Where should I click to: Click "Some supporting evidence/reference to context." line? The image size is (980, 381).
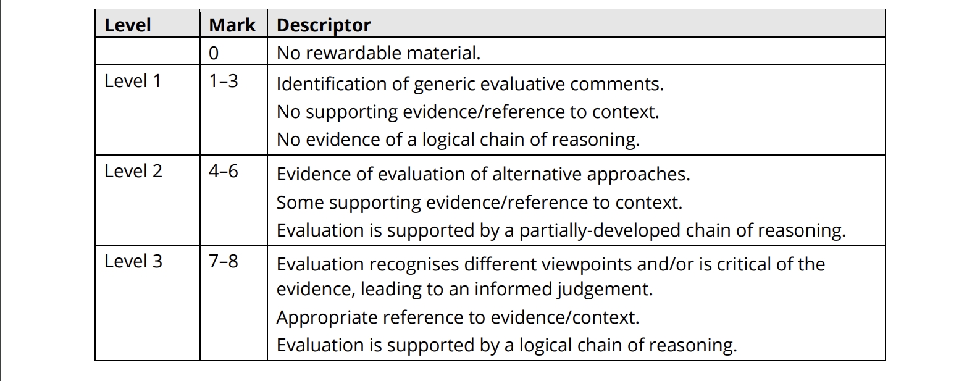(x=479, y=203)
